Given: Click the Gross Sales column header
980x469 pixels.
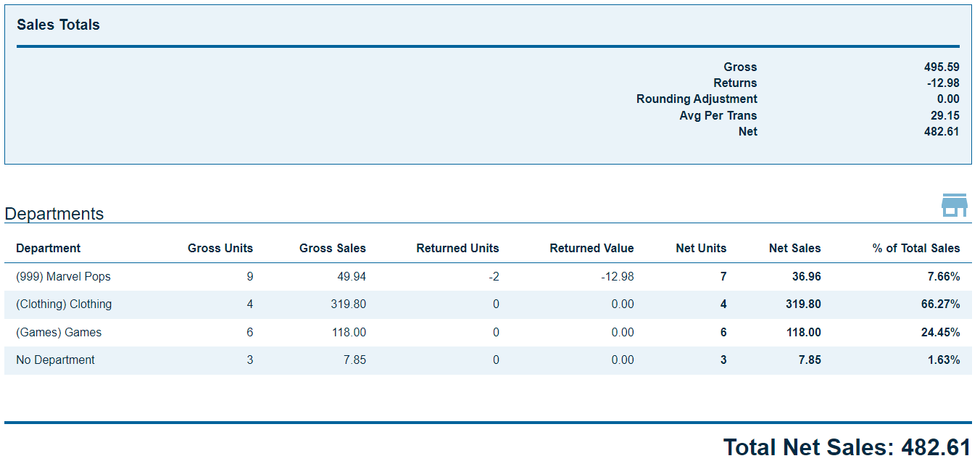Looking at the screenshot, I should click(332, 248).
